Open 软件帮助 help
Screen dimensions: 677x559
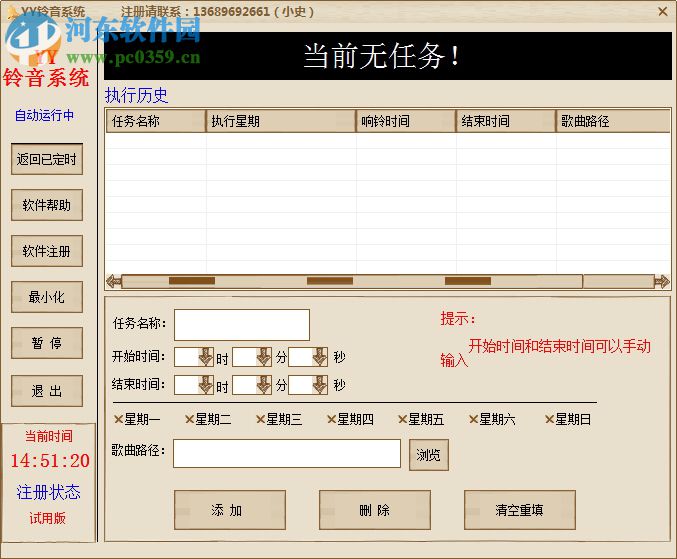(47, 205)
